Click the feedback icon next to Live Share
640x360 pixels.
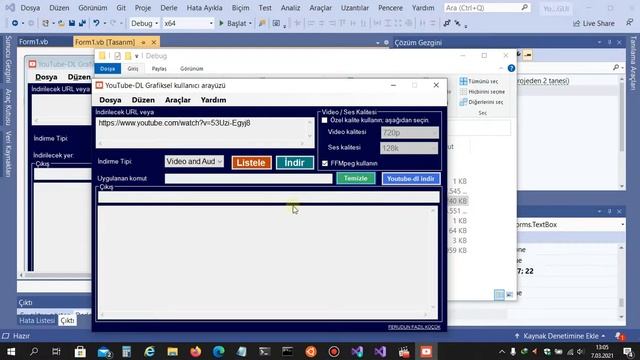coord(629,23)
